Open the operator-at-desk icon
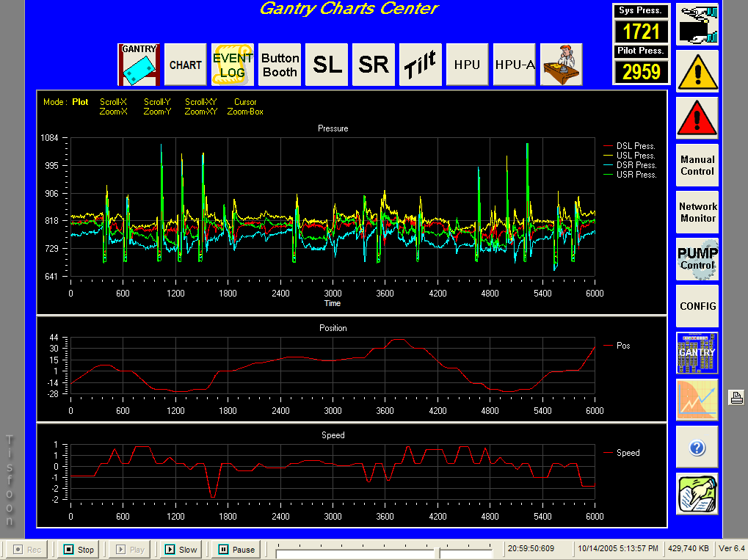 (562, 65)
